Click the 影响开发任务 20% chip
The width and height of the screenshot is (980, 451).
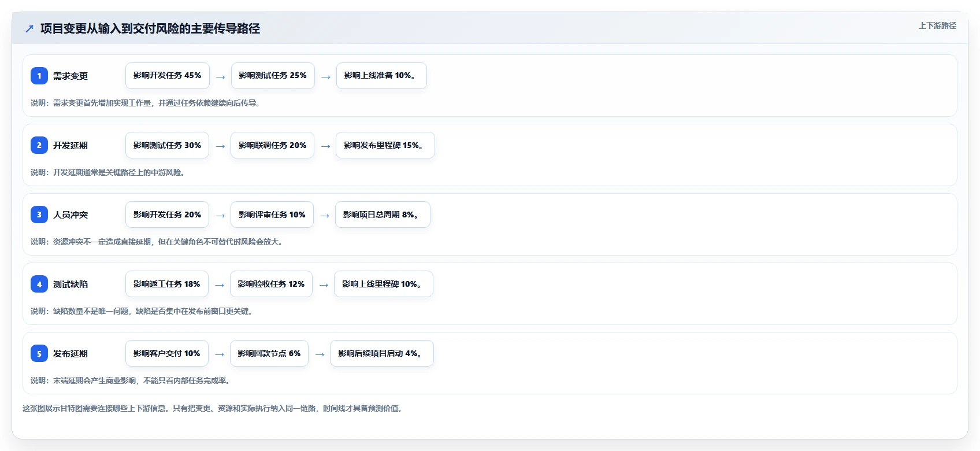coord(168,215)
